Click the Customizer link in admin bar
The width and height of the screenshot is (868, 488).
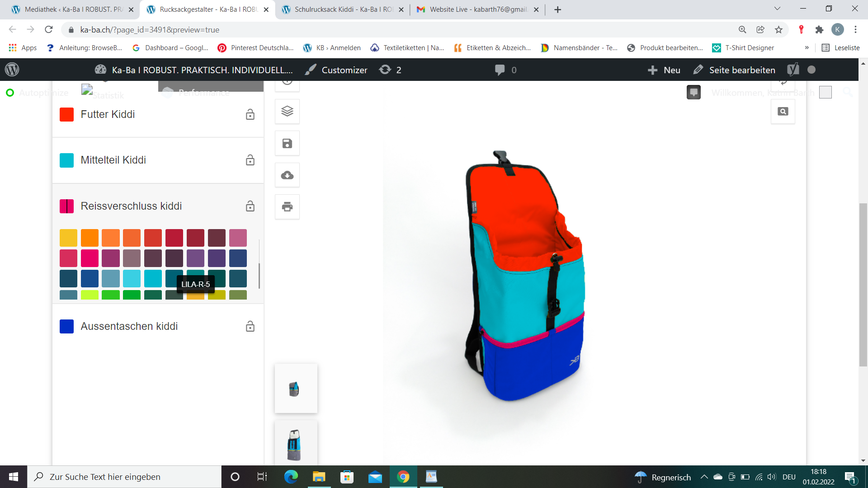tap(336, 70)
